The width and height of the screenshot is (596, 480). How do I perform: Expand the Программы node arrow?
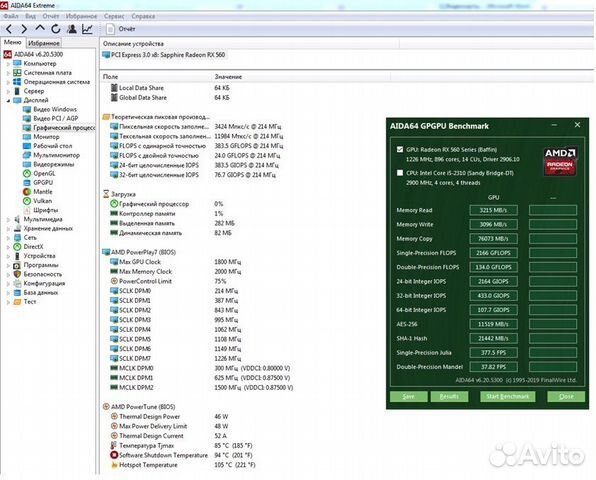click(8, 265)
